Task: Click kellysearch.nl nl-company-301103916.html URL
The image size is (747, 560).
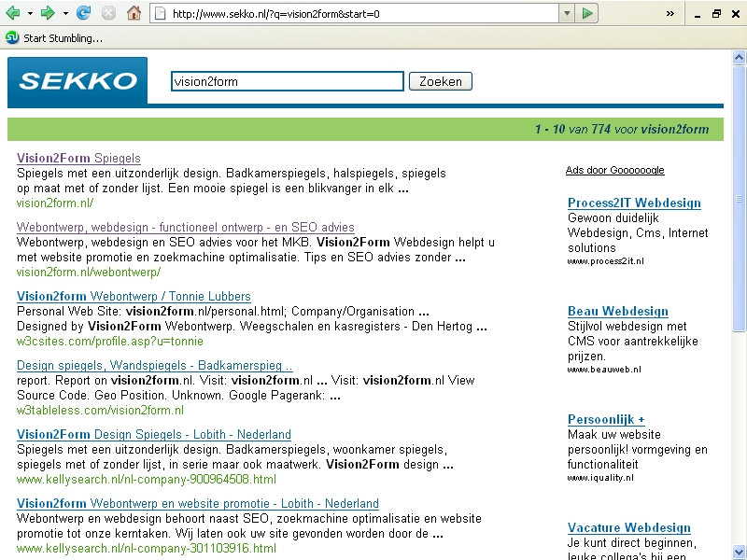Action: [x=147, y=548]
